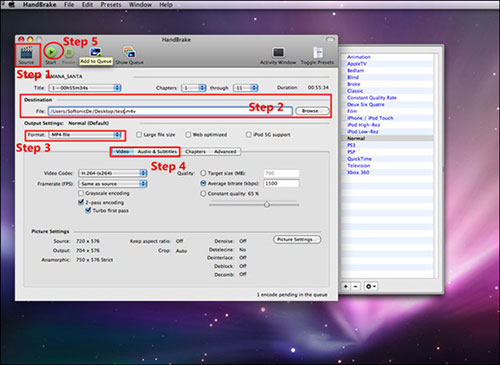The image size is (500, 365).
Task: Open the Video Codec dropdown
Action: (x=113, y=173)
